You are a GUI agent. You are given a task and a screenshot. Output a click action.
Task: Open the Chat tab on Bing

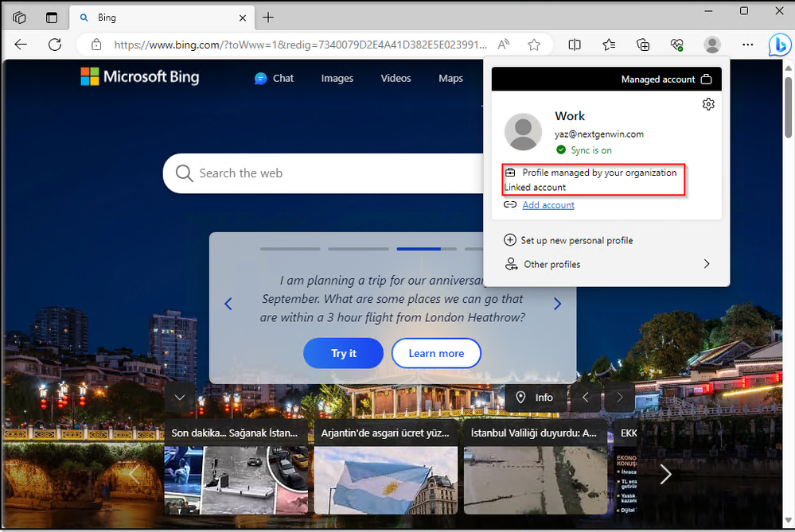click(275, 79)
